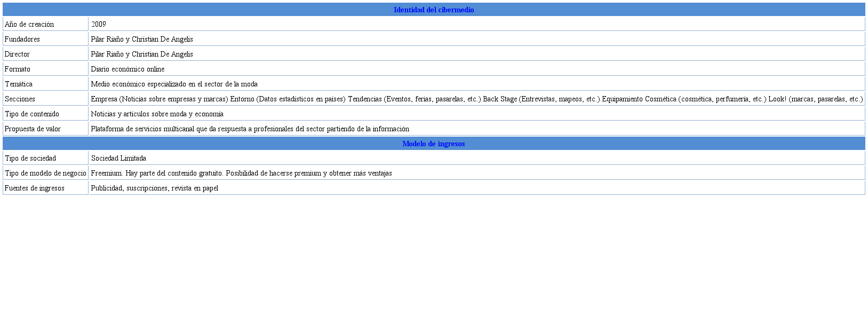Click the 'Sociedad Limitada' value

tap(118, 158)
